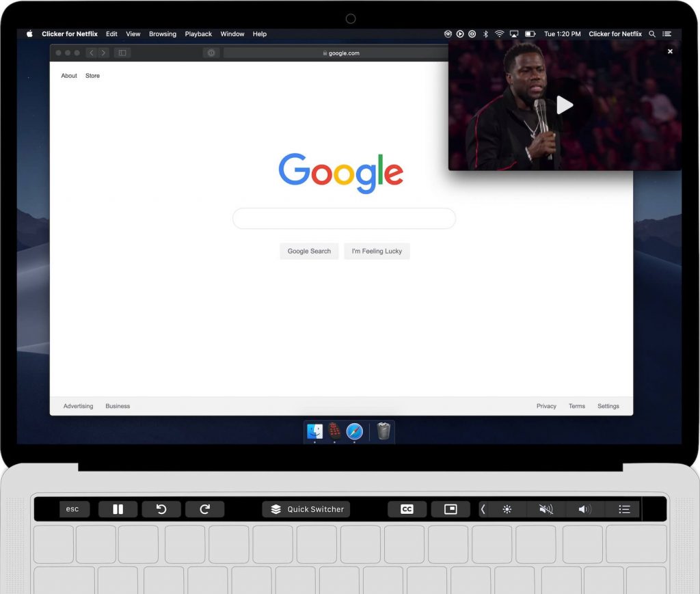
Task: Open the Wi-Fi status menu
Action: pyautogui.click(x=500, y=33)
